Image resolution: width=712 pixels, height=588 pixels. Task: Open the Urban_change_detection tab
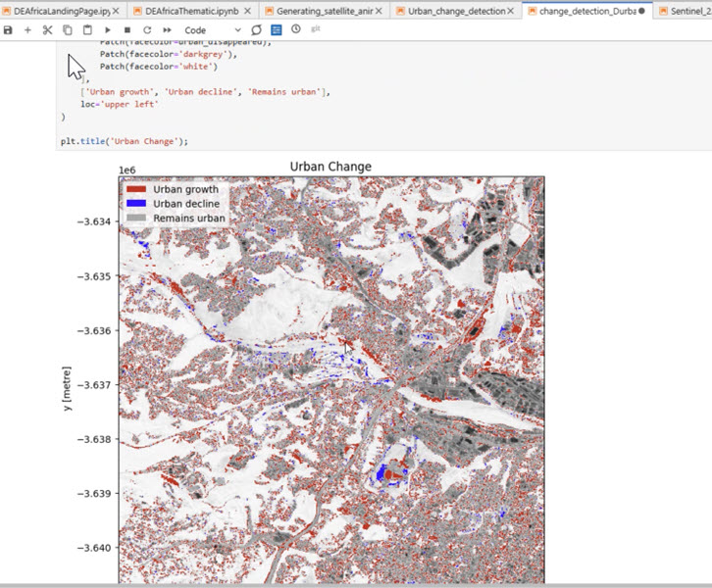coord(456,11)
